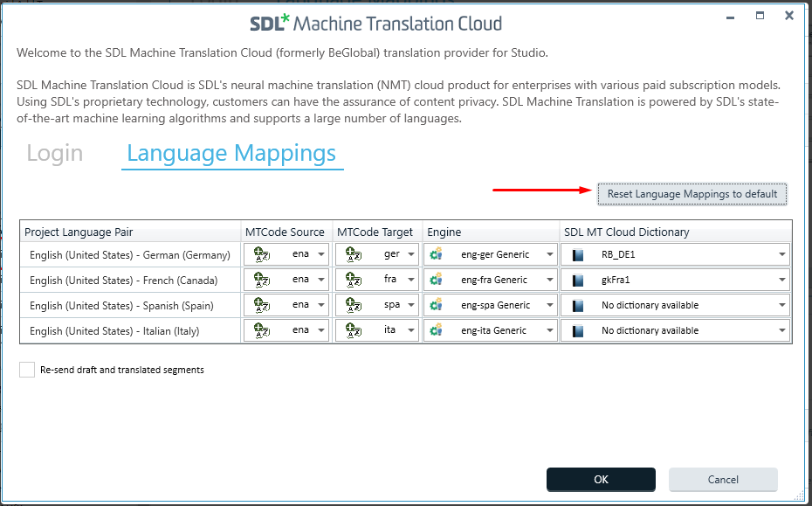Click the SDL MT Cloud Dictionary header
This screenshot has width=812, height=506.
click(x=676, y=232)
